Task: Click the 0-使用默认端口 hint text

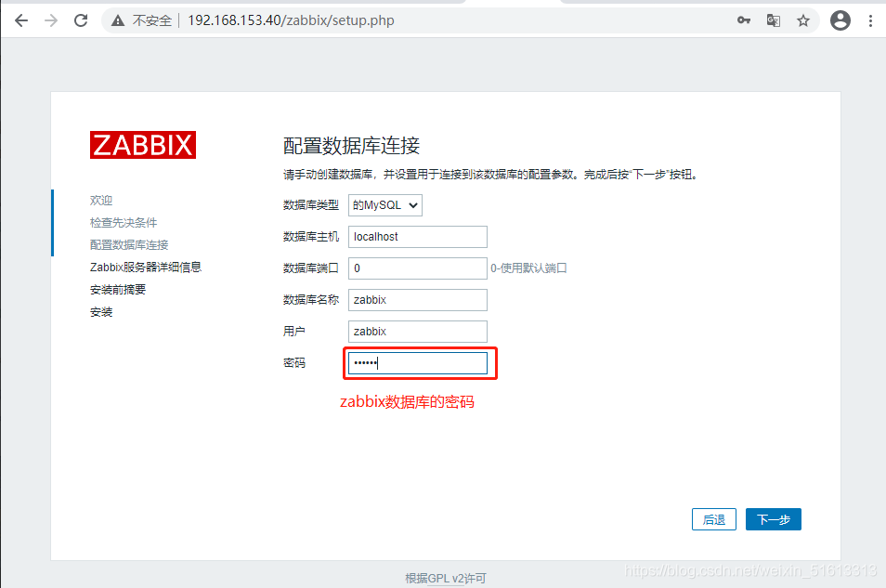Action: click(x=528, y=268)
